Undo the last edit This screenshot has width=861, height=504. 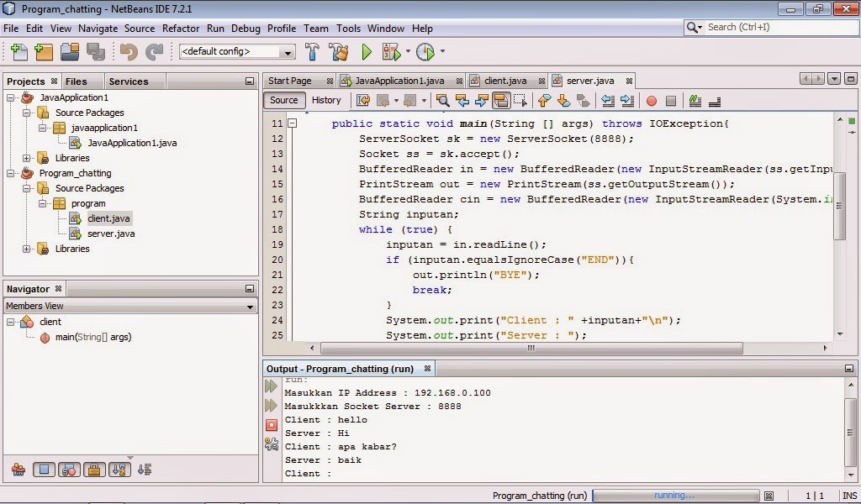click(x=130, y=51)
